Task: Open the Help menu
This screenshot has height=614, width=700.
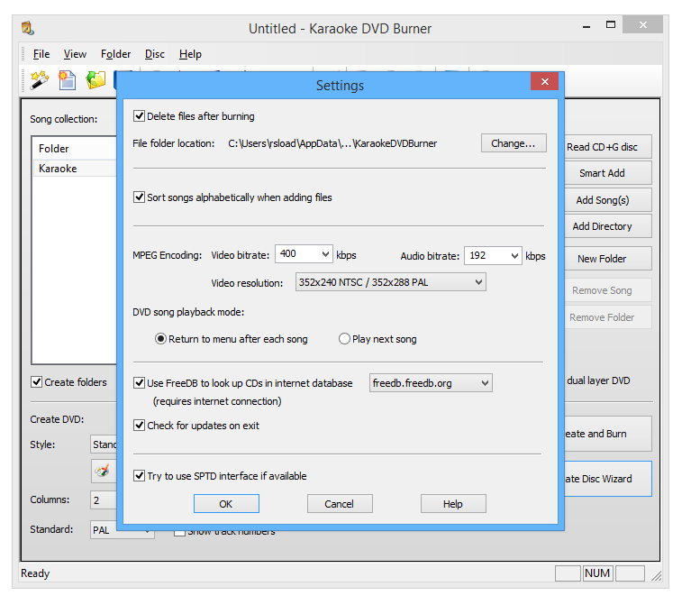Action: click(190, 54)
